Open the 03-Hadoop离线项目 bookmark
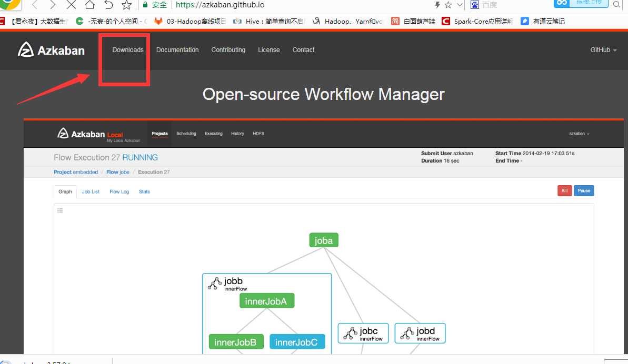 (190, 21)
